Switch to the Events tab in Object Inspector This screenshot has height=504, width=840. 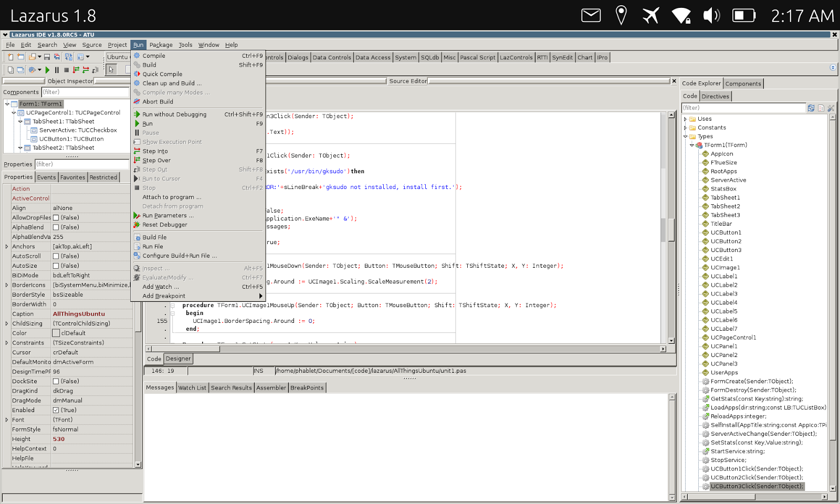tap(46, 177)
